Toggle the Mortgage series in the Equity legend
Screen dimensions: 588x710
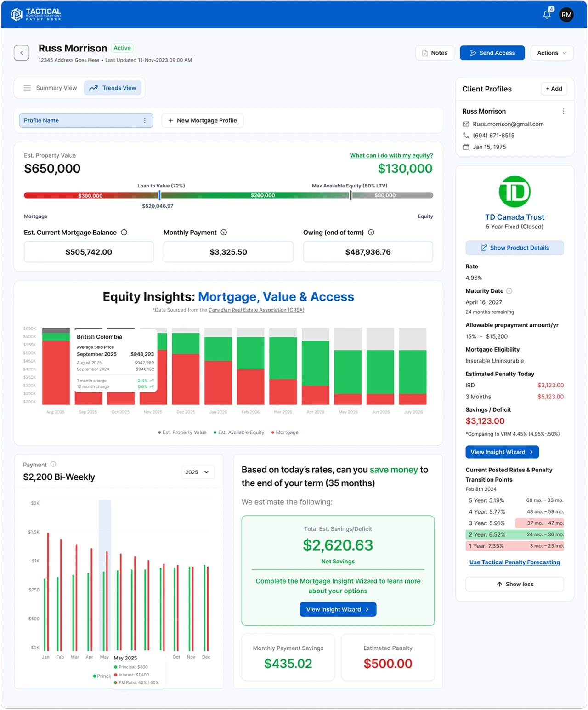[x=285, y=432]
